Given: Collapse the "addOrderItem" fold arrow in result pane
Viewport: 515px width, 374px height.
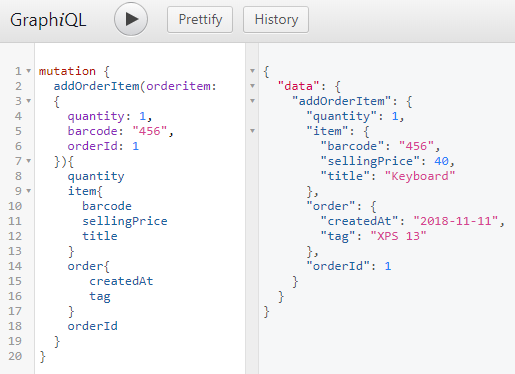Looking at the screenshot, I should (253, 101).
